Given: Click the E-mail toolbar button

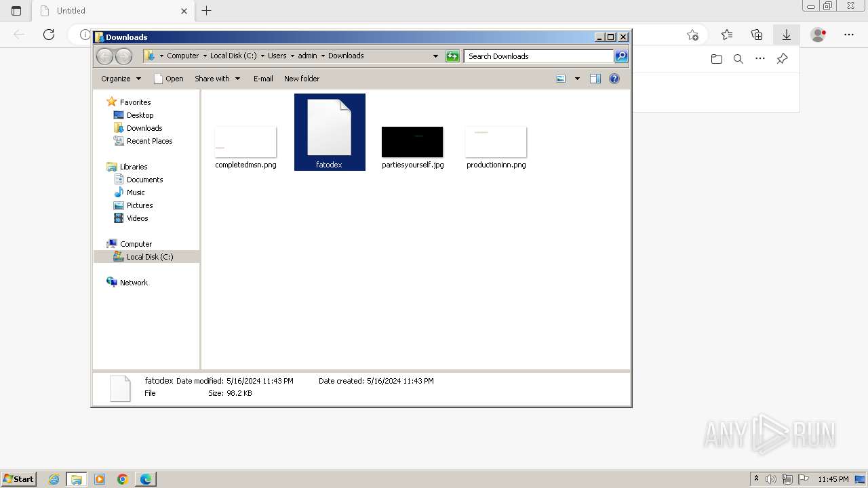Looking at the screenshot, I should tap(263, 79).
